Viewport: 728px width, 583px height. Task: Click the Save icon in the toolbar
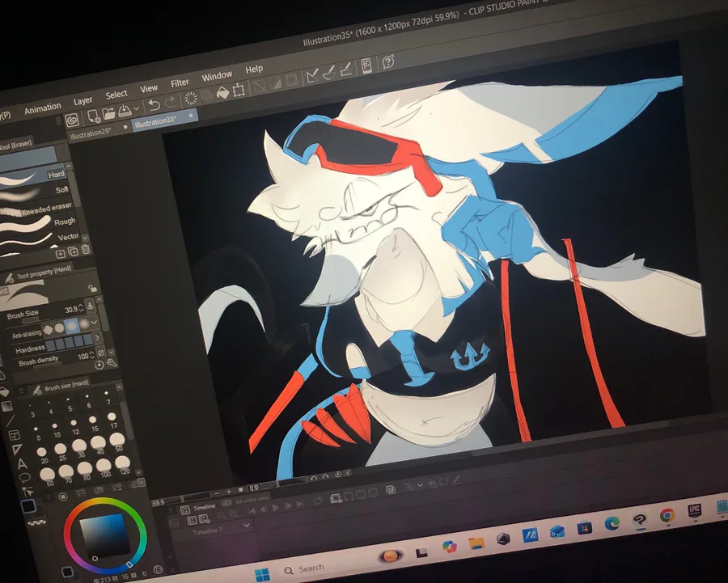pos(124,110)
